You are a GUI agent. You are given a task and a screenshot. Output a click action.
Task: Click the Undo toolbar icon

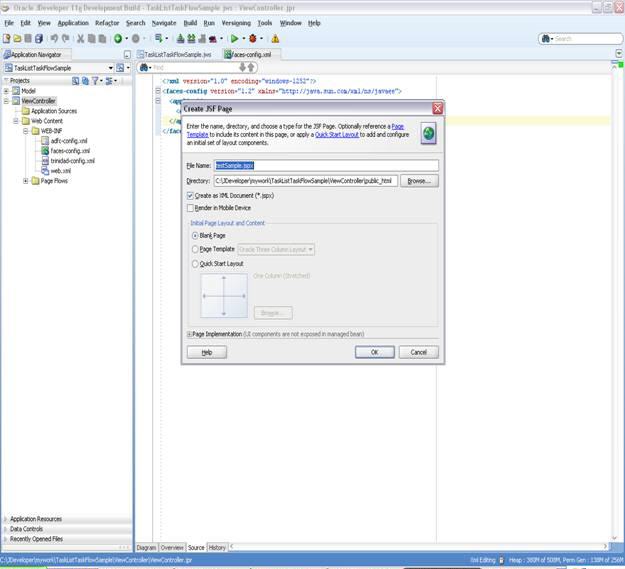click(54, 39)
